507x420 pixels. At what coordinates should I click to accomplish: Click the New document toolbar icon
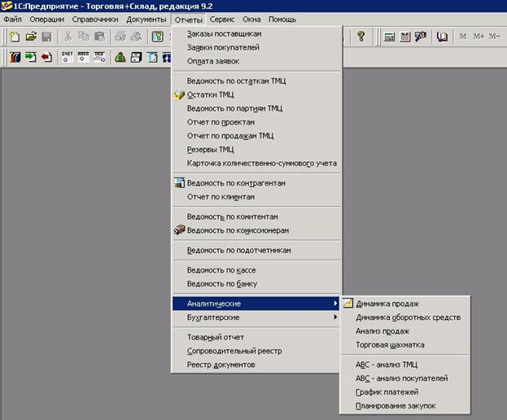tap(14, 37)
